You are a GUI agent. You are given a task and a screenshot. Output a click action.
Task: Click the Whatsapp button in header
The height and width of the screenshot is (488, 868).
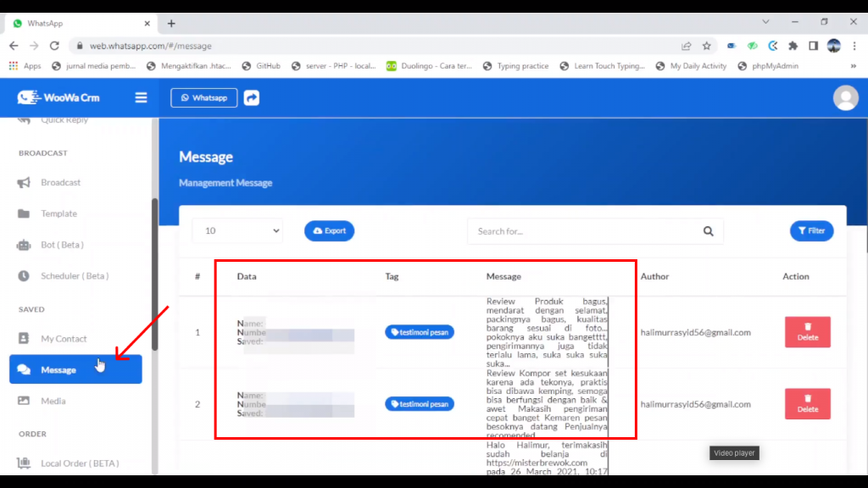tap(203, 97)
